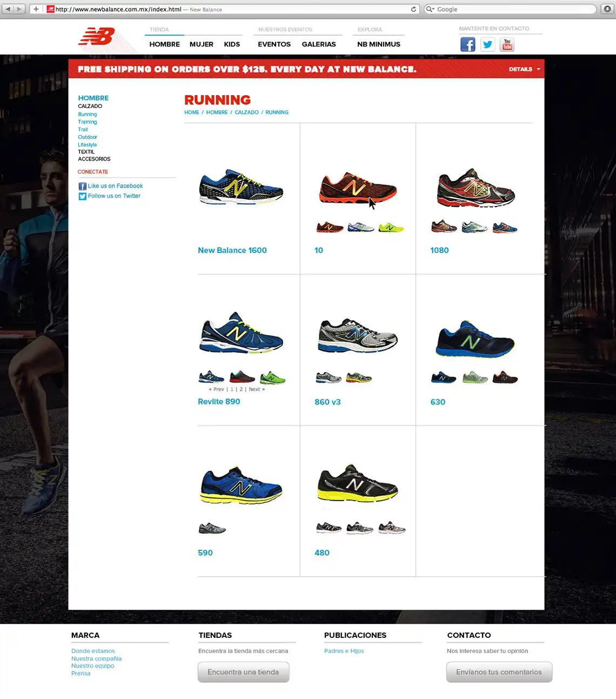Click the Google search magnifier icon
The image size is (616, 699).
(x=430, y=9)
